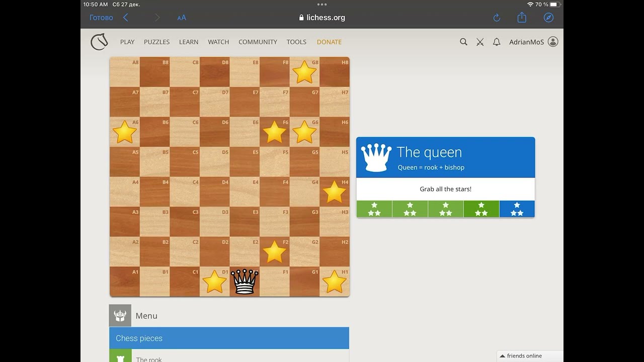Open the third completed level stars
Screen dimensions: 644x362
pyautogui.click(x=446, y=209)
